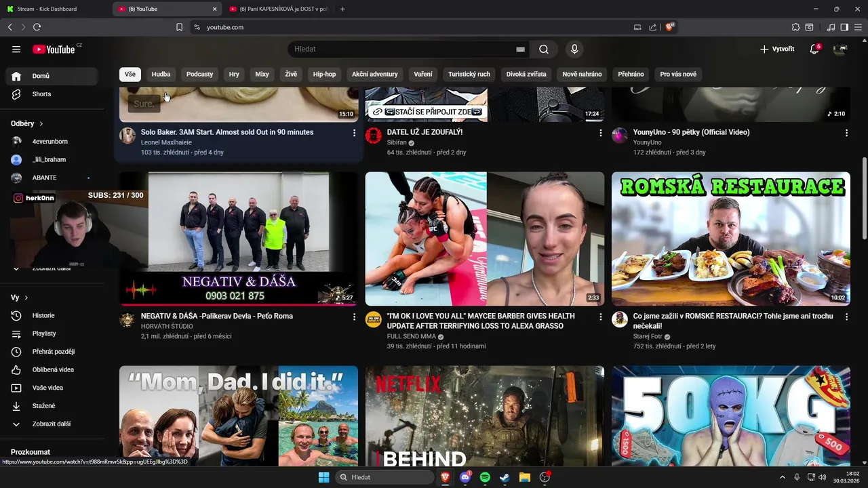The height and width of the screenshot is (488, 868).
Task: Expand the Vy section chevron
Action: click(x=26, y=298)
